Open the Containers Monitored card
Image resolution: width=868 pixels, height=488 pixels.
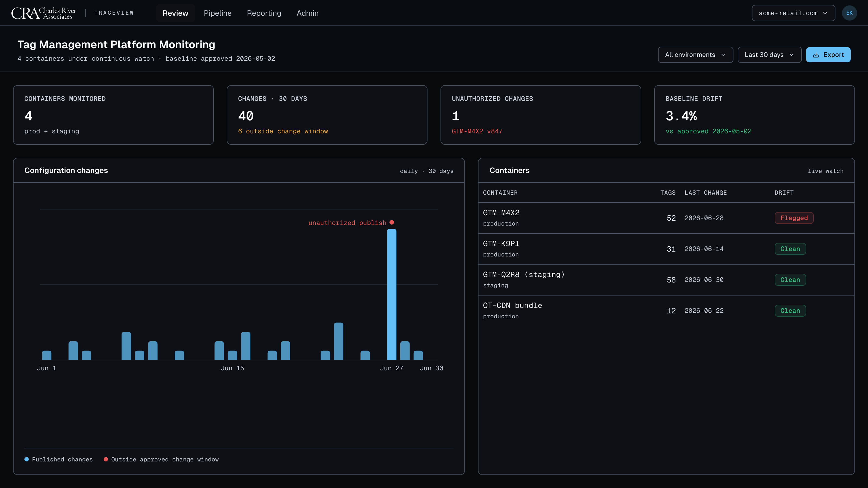(x=113, y=115)
